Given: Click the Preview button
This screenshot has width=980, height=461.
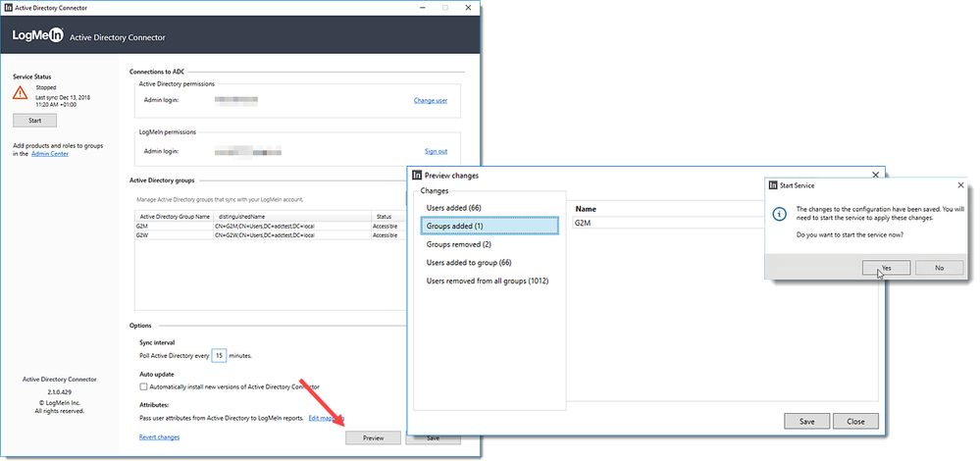Looking at the screenshot, I should tap(373, 437).
